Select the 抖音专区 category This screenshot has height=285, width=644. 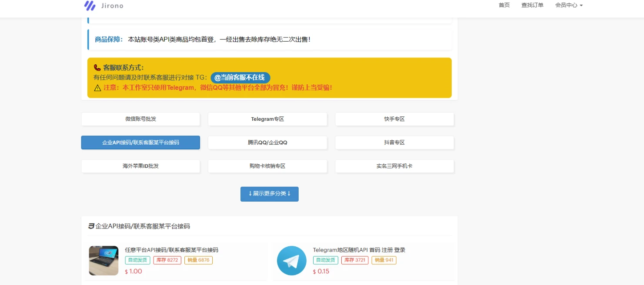(x=394, y=142)
